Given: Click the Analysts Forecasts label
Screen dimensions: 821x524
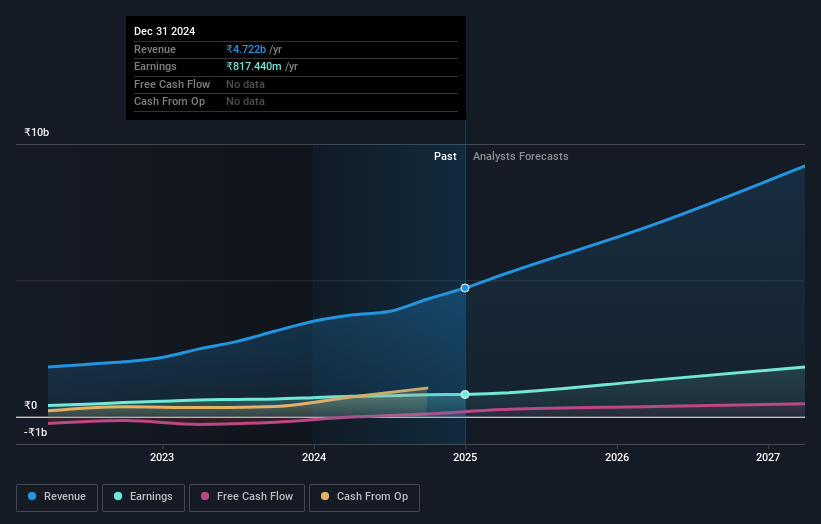Looking at the screenshot, I should tap(520, 156).
